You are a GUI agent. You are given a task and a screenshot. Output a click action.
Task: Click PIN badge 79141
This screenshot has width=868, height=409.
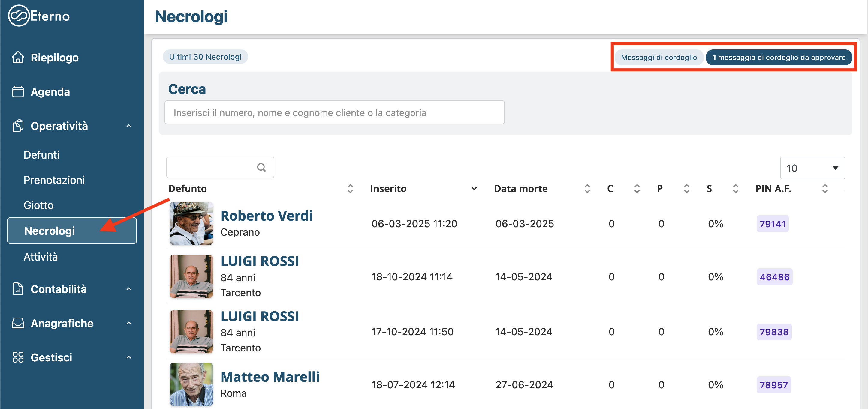tap(772, 224)
